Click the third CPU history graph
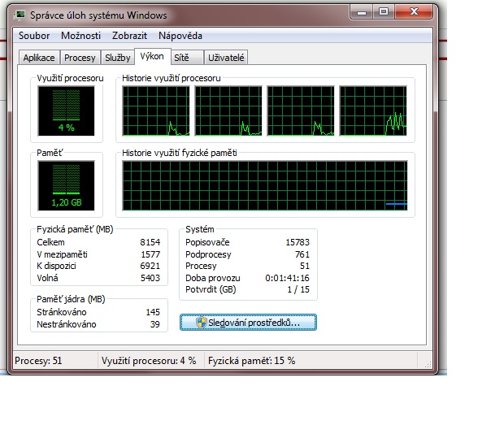The image size is (504, 425). 301,111
